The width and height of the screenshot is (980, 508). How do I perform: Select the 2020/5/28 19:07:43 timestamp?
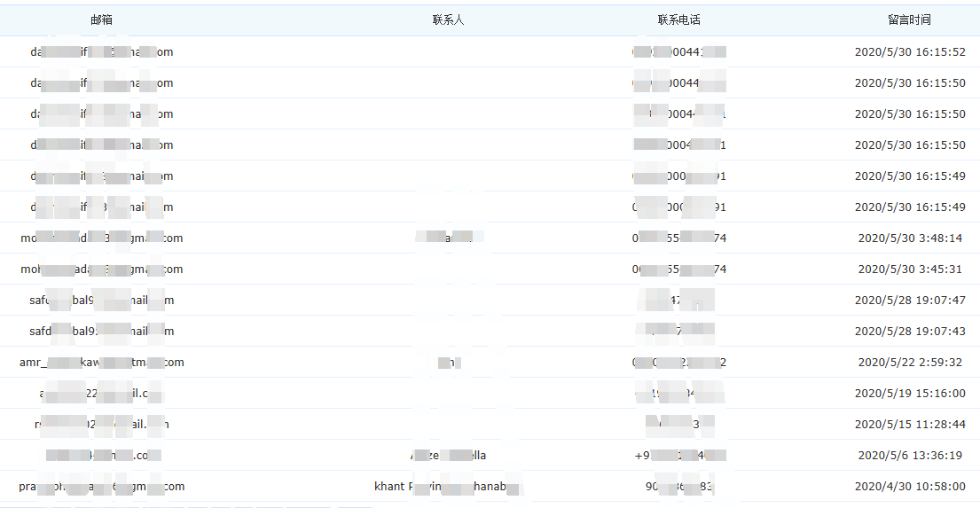909,332
